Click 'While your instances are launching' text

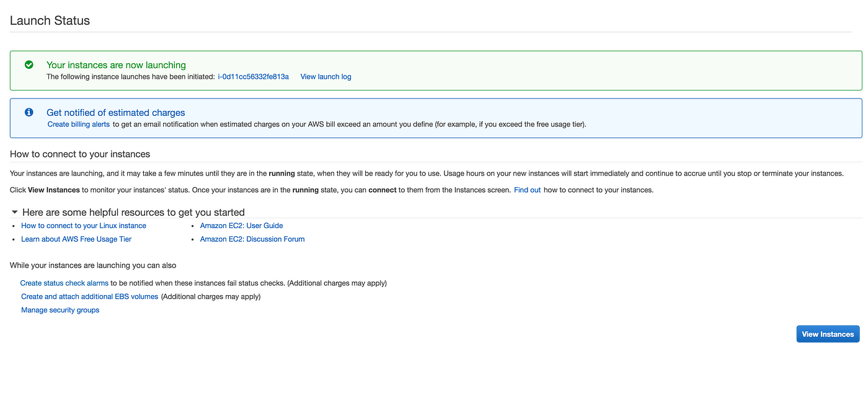93,265
